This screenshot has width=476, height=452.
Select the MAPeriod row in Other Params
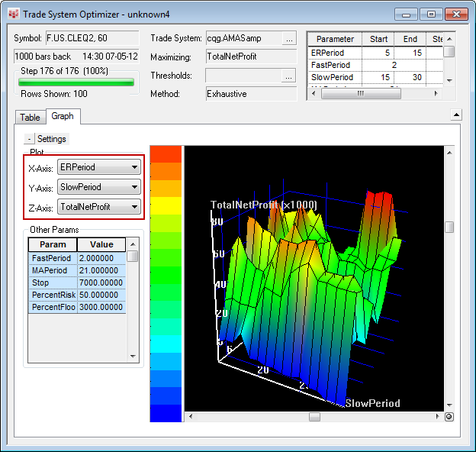pos(50,270)
